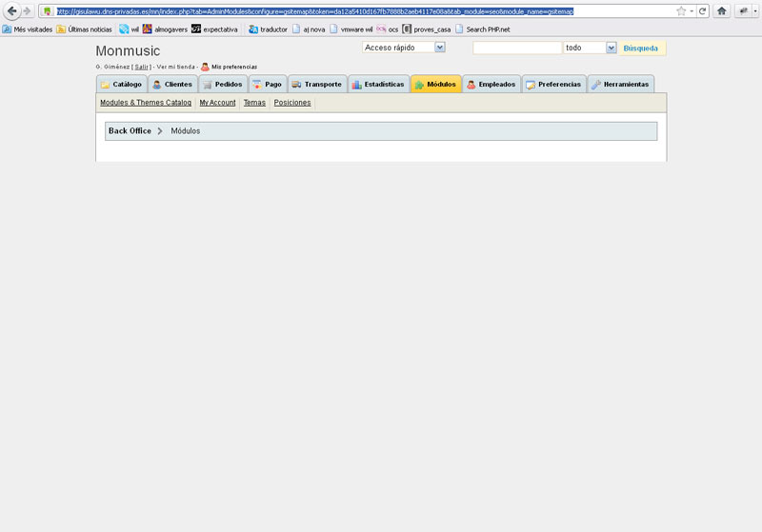The height and width of the screenshot is (532, 762).
Task: Open the vmware wil bookmark
Action: pyautogui.click(x=351, y=30)
